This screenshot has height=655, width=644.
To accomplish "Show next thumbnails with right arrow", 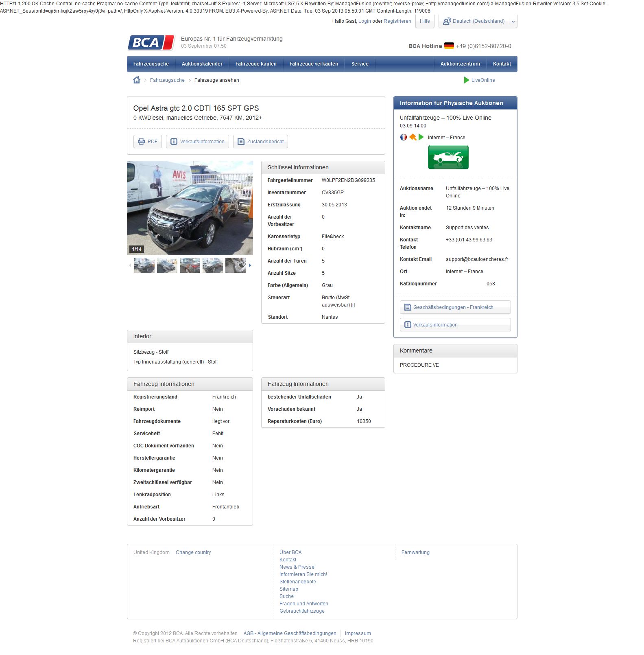I will click(x=250, y=265).
